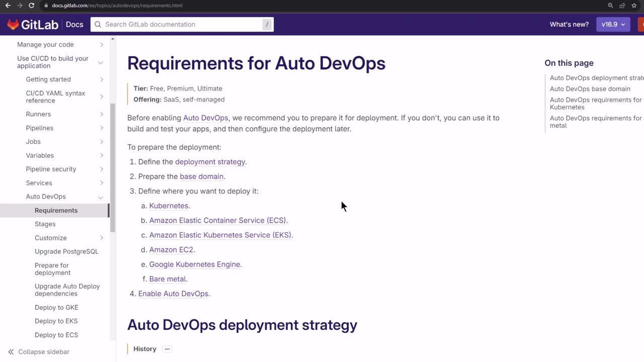
Task: Click the browser zoom magnifier icon
Action: (x=610, y=6)
